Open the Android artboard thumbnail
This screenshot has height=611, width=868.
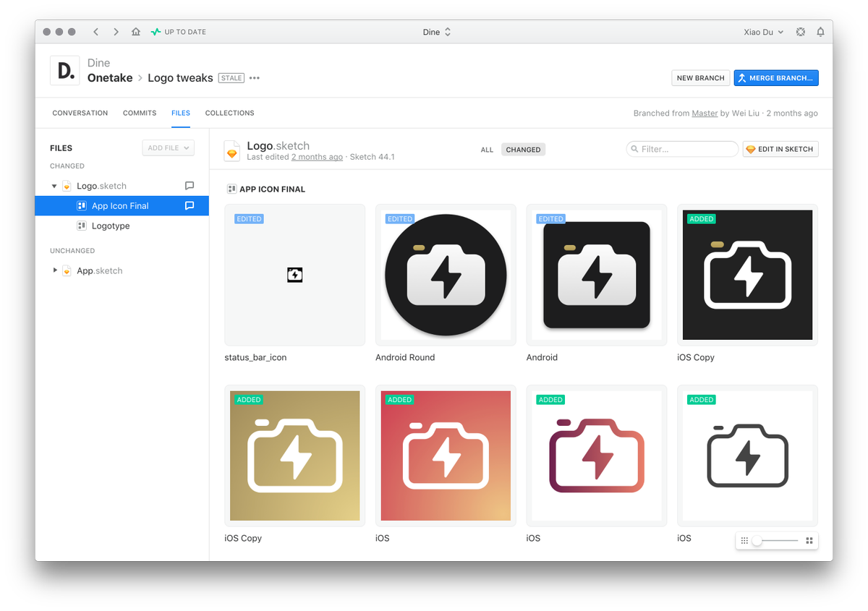coord(597,275)
